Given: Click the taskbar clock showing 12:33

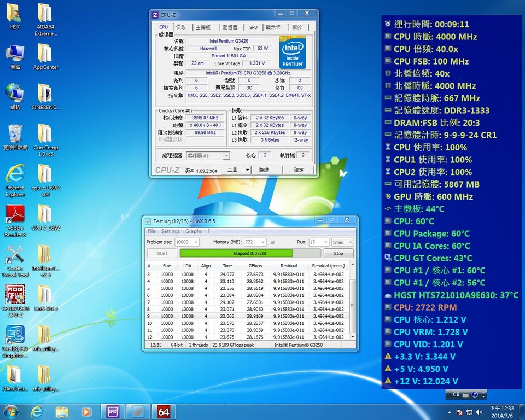Looking at the screenshot, I should (x=501, y=412).
